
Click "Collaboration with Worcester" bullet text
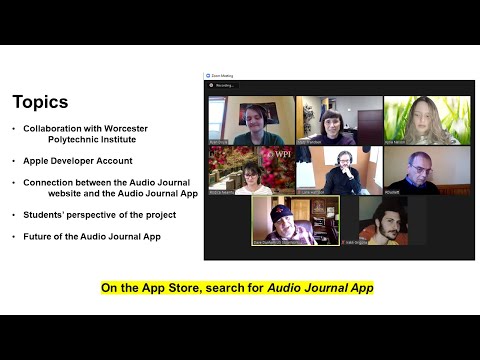click(85, 128)
